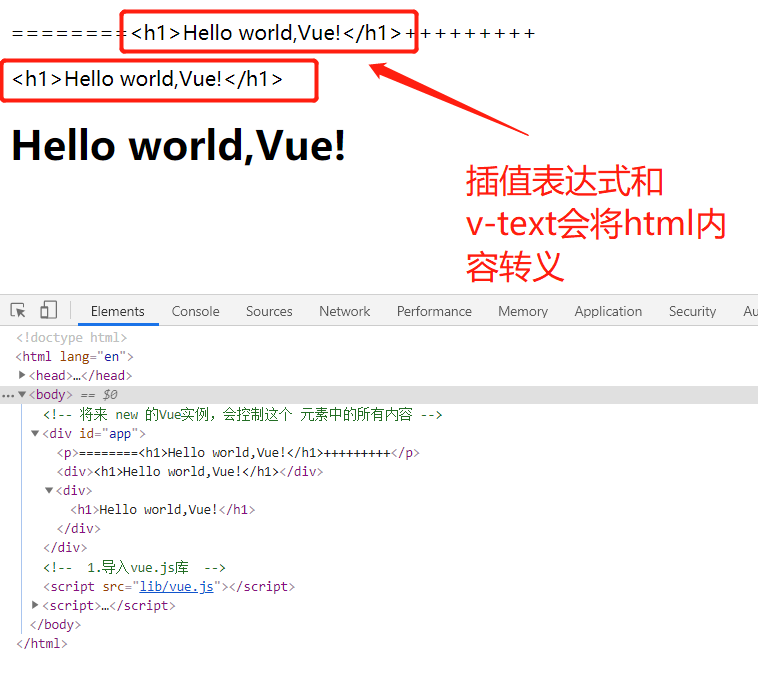Select the one-line div with escaped h1 text
Image resolution: width=758 pixels, height=676 pixels.
[x=190, y=471]
